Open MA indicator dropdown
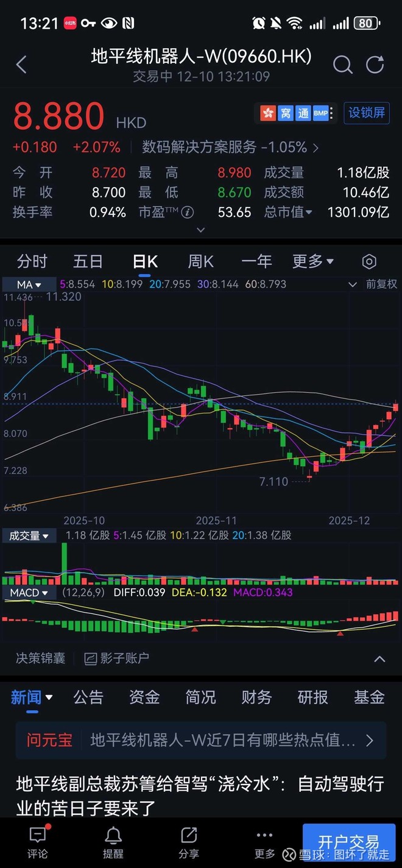This screenshot has height=868, width=402. [29, 284]
